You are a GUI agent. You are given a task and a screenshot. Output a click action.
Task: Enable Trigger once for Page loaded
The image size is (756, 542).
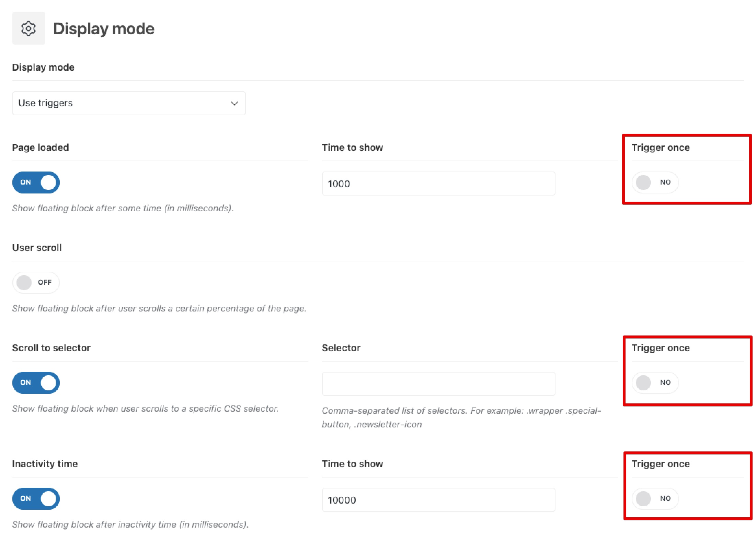655,182
